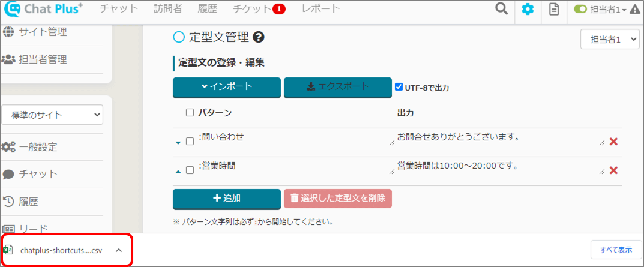Viewport: 644px width, 267px height.
Task: Delete the :問い合わせ row with its red X
Action: [613, 142]
